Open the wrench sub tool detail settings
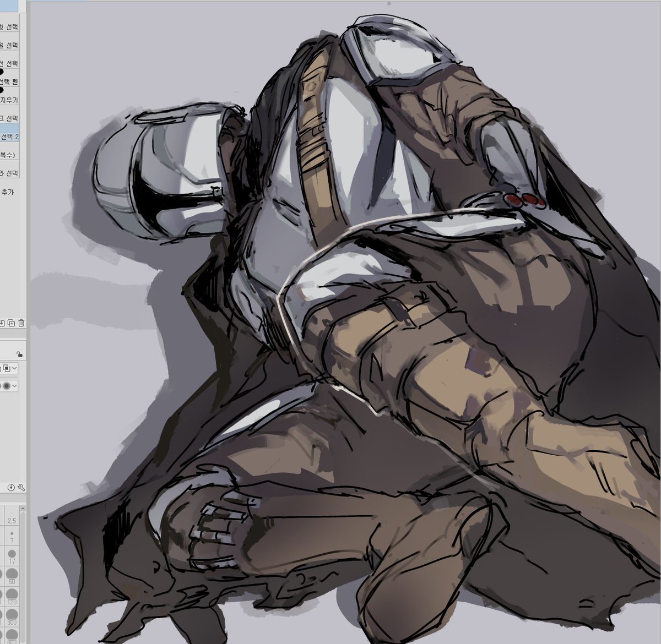Viewport: 661px width, 644px height. [21, 488]
